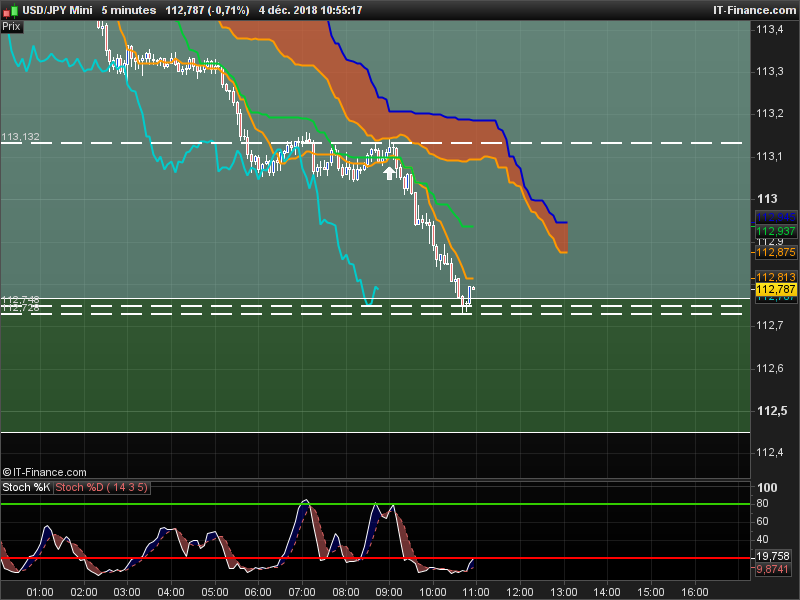Click the 05:00 time axis label
The height and width of the screenshot is (600, 800).
point(215,592)
